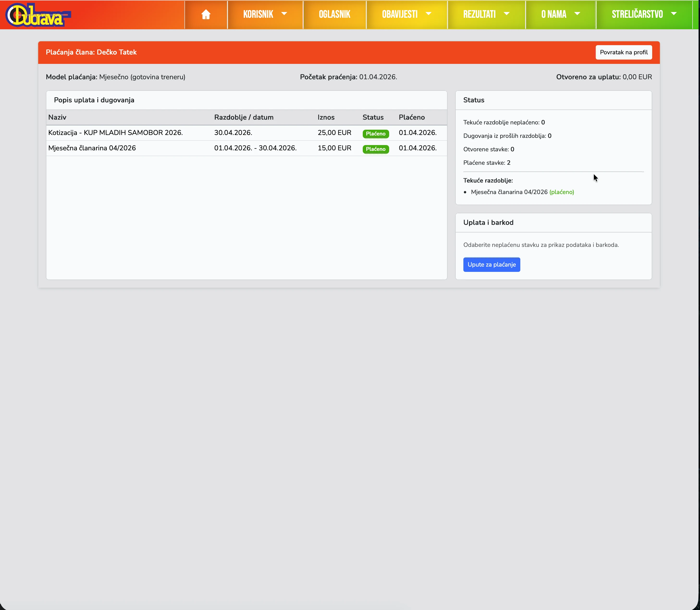
Task: Click the Plaćeno badge for Mjesečna članarina
Action: pyautogui.click(x=375, y=149)
